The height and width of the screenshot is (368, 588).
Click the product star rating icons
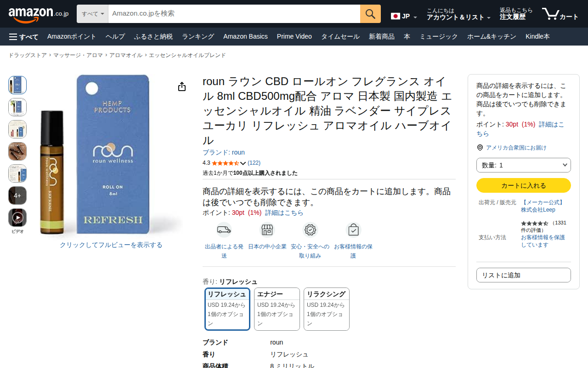pyautogui.click(x=225, y=163)
